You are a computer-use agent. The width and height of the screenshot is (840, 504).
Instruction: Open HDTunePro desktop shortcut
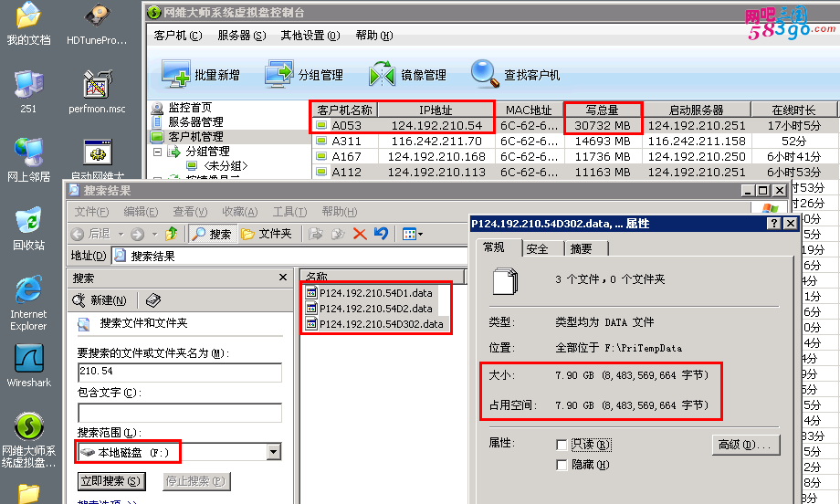[x=97, y=24]
